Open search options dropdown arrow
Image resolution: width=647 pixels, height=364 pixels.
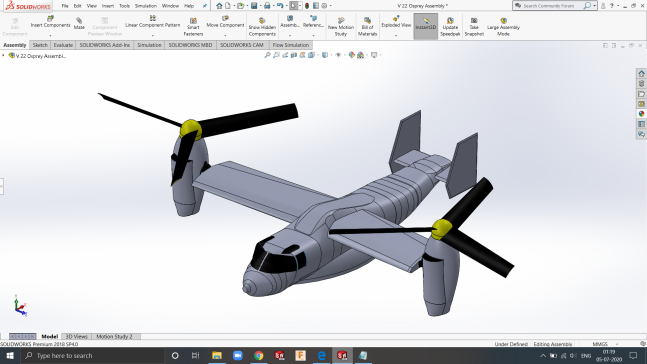pyautogui.click(x=594, y=6)
